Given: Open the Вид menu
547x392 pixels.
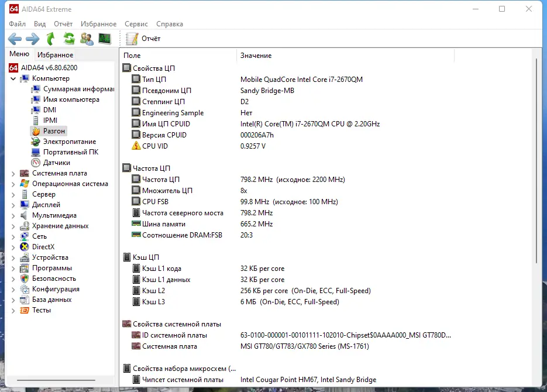Looking at the screenshot, I should (x=40, y=24).
